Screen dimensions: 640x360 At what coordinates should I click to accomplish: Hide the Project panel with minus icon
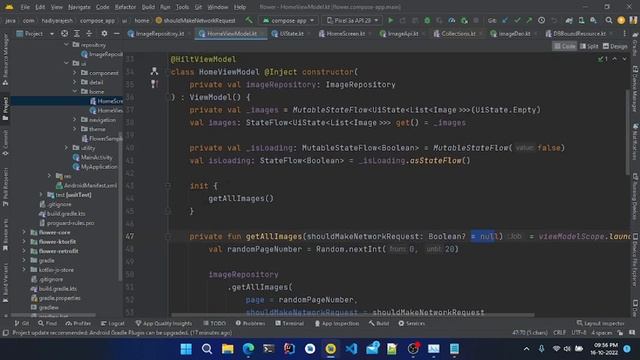coord(117,33)
